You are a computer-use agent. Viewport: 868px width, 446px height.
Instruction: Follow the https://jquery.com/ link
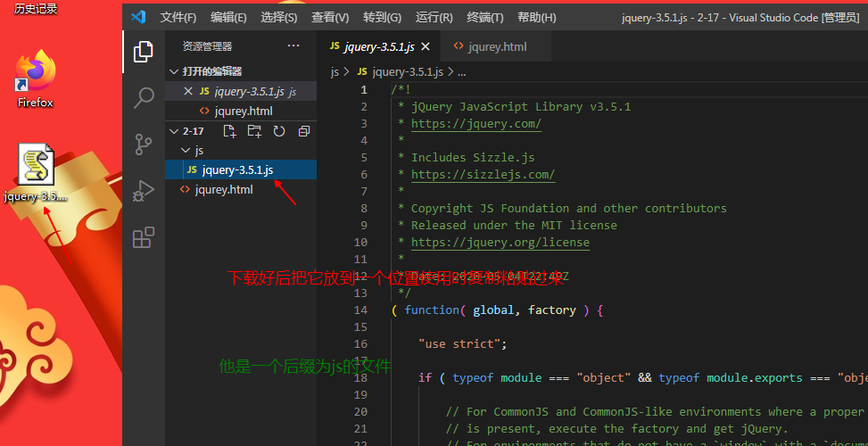(476, 123)
